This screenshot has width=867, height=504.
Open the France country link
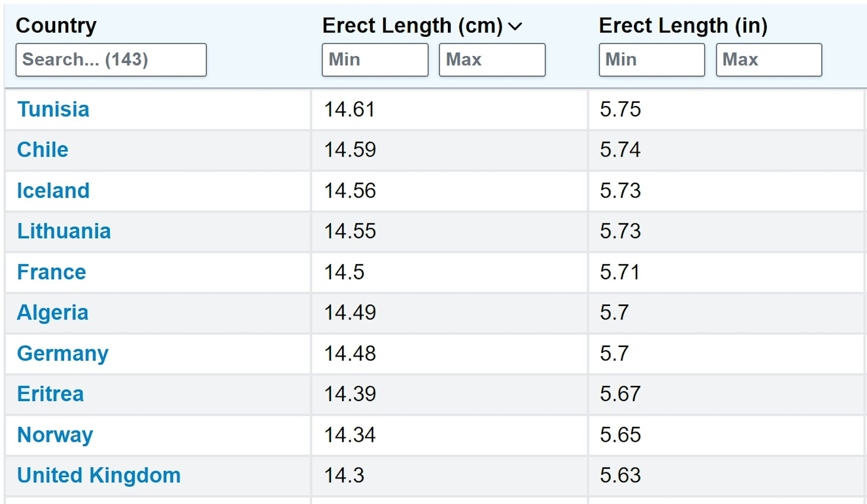pos(51,272)
